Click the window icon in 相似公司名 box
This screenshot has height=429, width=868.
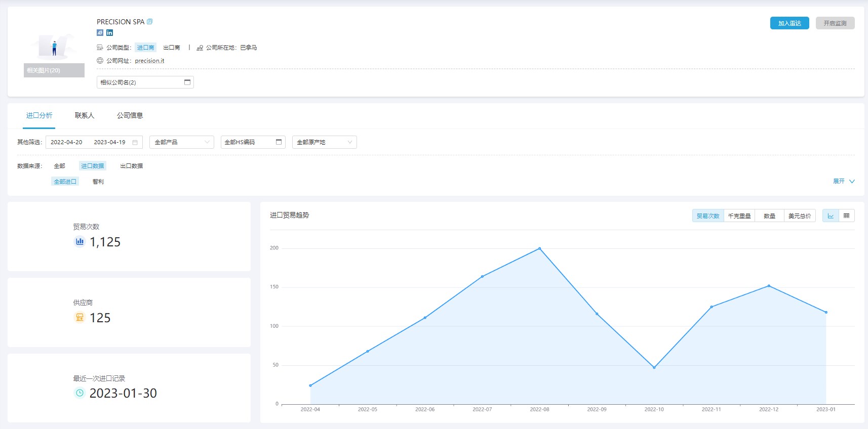coord(187,82)
